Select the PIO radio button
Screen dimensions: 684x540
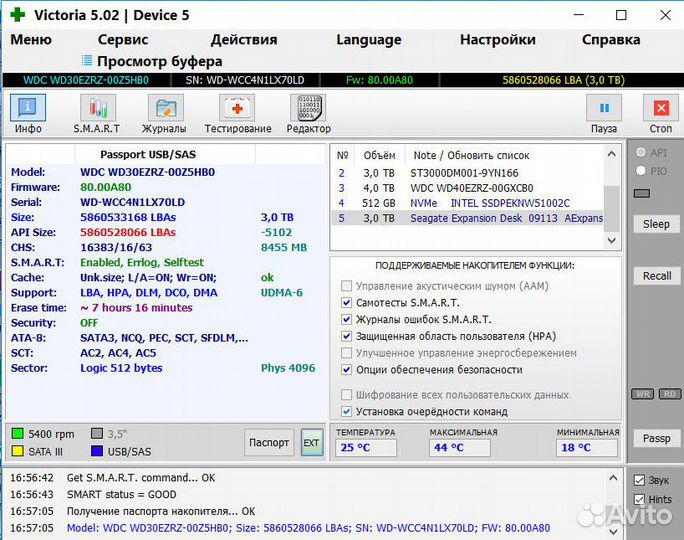pos(641,171)
